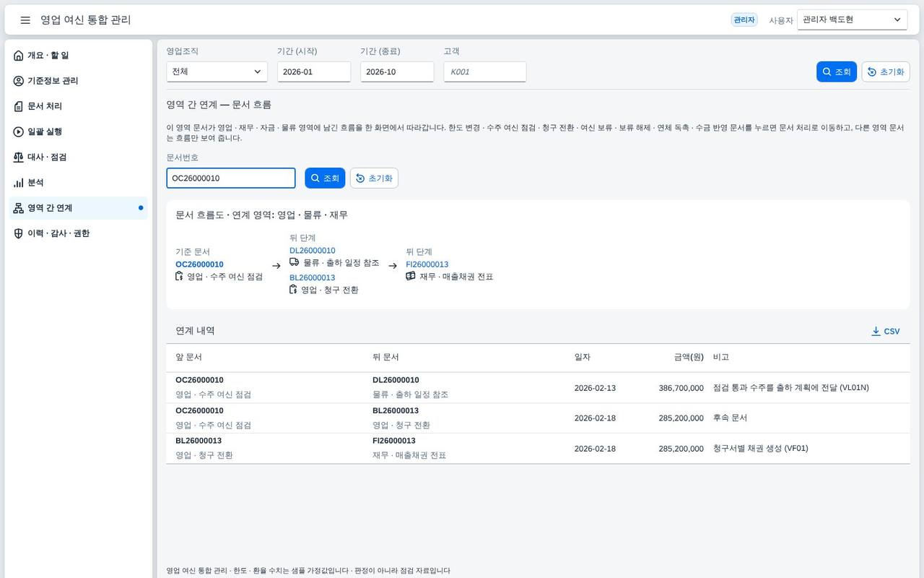Image resolution: width=924 pixels, height=578 pixels.
Task: Click the download icon beside CSV
Action: click(x=876, y=331)
